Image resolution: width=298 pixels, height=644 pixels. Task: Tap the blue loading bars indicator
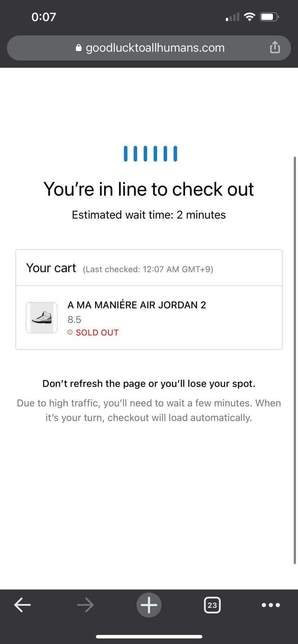[x=150, y=154]
